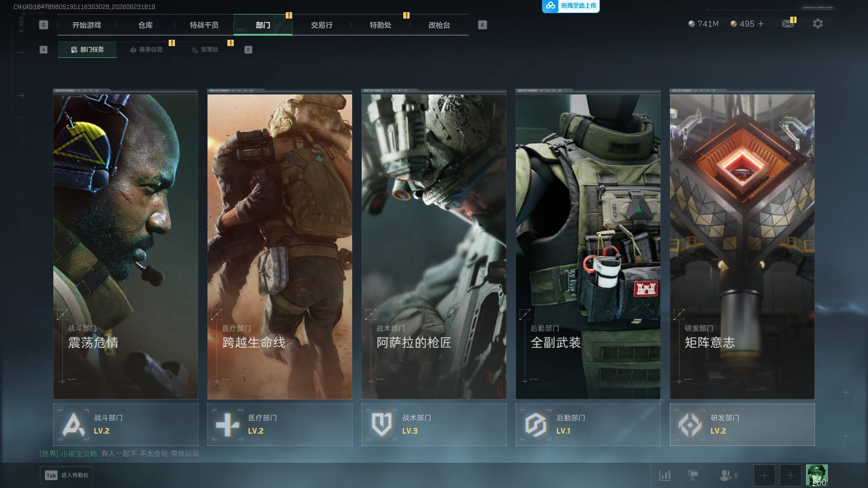Click the alert badge on 军需处 tab

231,43
